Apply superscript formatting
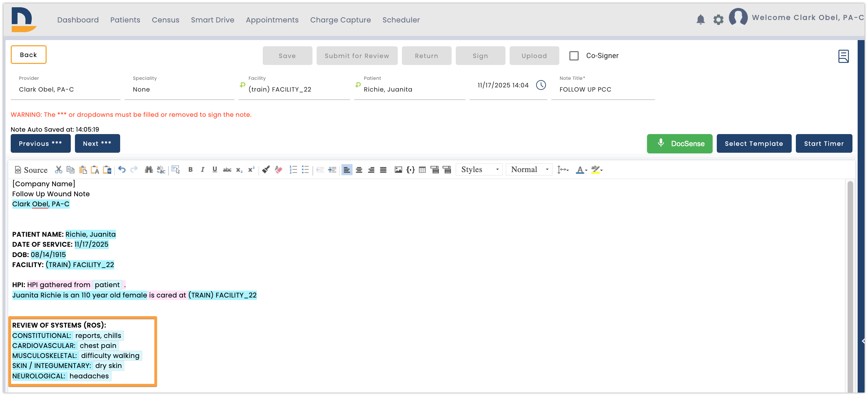The width and height of the screenshot is (868, 396). pos(251,170)
